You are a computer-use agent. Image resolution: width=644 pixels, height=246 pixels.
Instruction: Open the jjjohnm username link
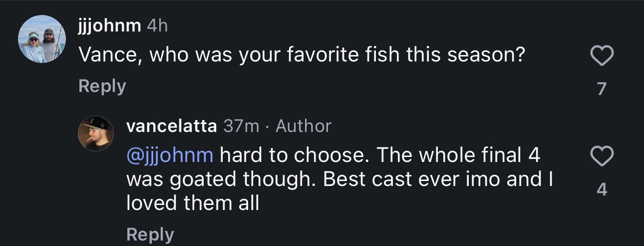[x=109, y=26]
